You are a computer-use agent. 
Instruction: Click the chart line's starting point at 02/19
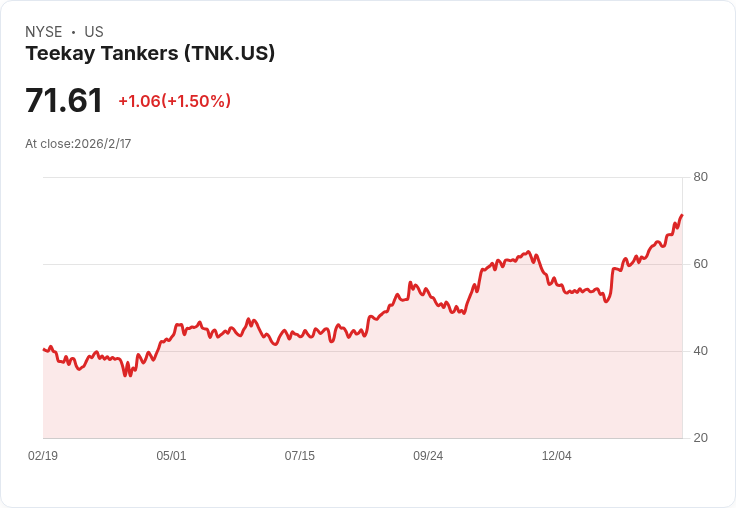[44, 349]
